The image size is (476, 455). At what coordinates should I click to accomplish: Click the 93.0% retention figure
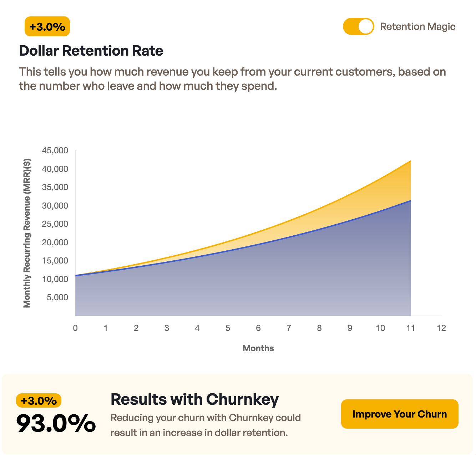coord(56,423)
